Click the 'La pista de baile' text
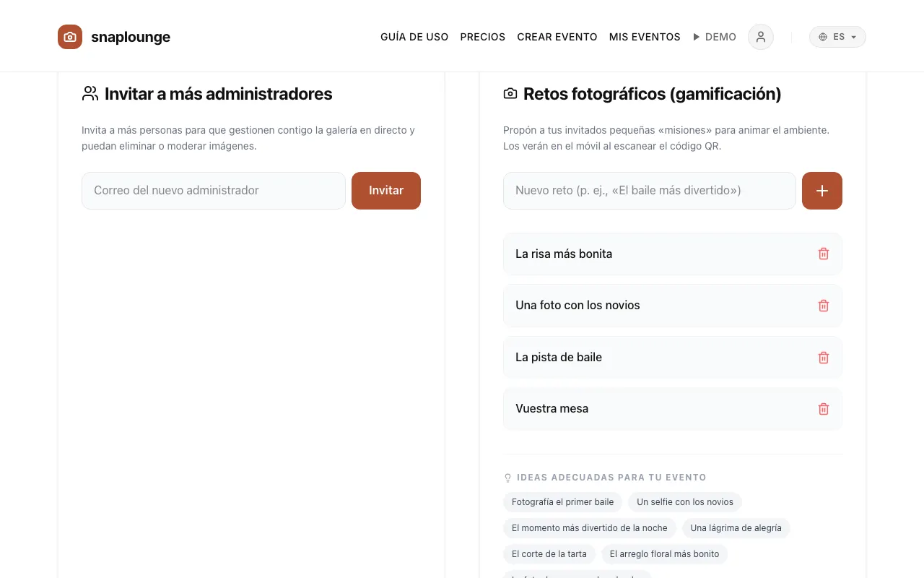This screenshot has width=924, height=578. click(x=559, y=357)
